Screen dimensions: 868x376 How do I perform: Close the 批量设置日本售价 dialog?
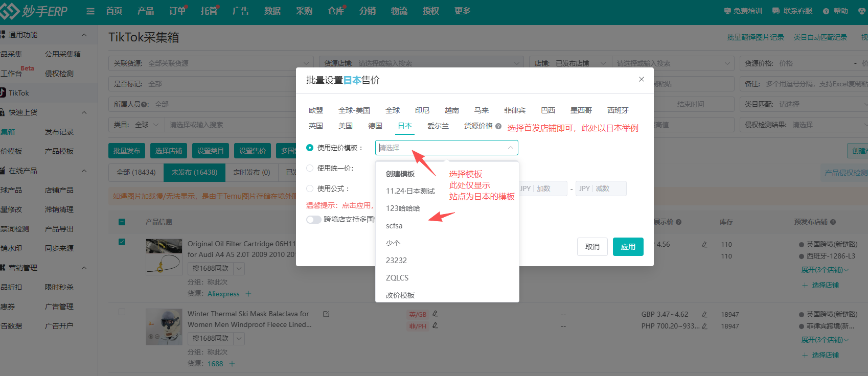pos(641,79)
